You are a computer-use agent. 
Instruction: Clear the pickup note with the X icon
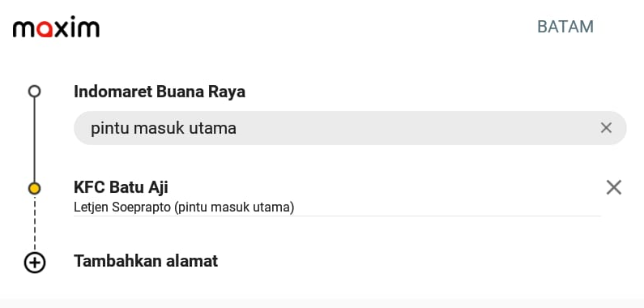606,128
